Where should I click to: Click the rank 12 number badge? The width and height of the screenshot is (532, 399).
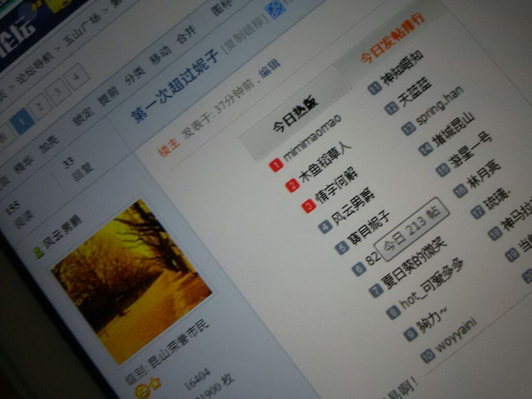391,108
